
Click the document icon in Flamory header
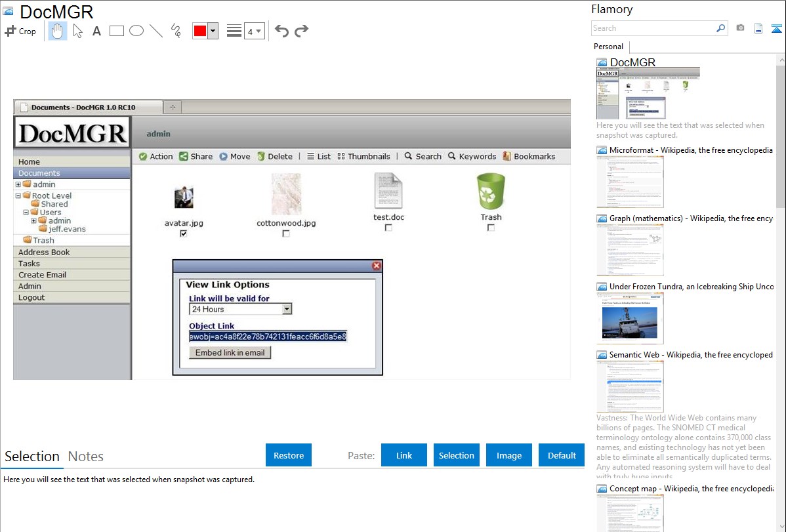pyautogui.click(x=758, y=28)
